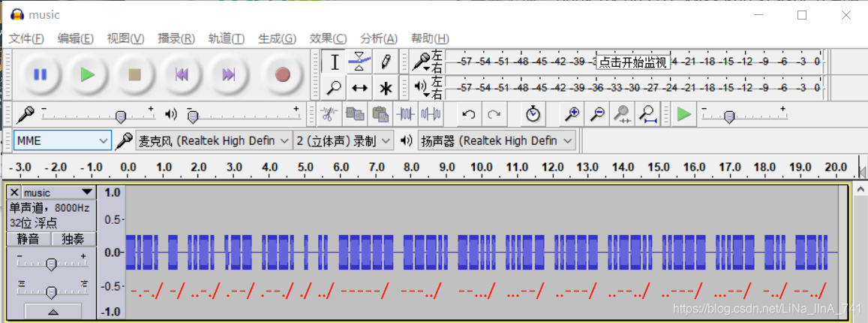Image resolution: width=868 pixels, height=323 pixels.
Task: Skip to end of the track
Action: pos(229,74)
